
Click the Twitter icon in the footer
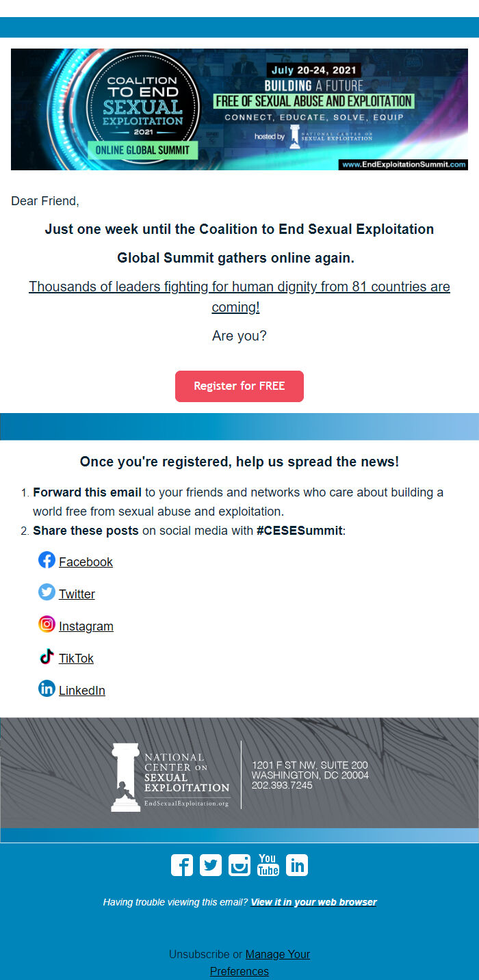click(211, 864)
